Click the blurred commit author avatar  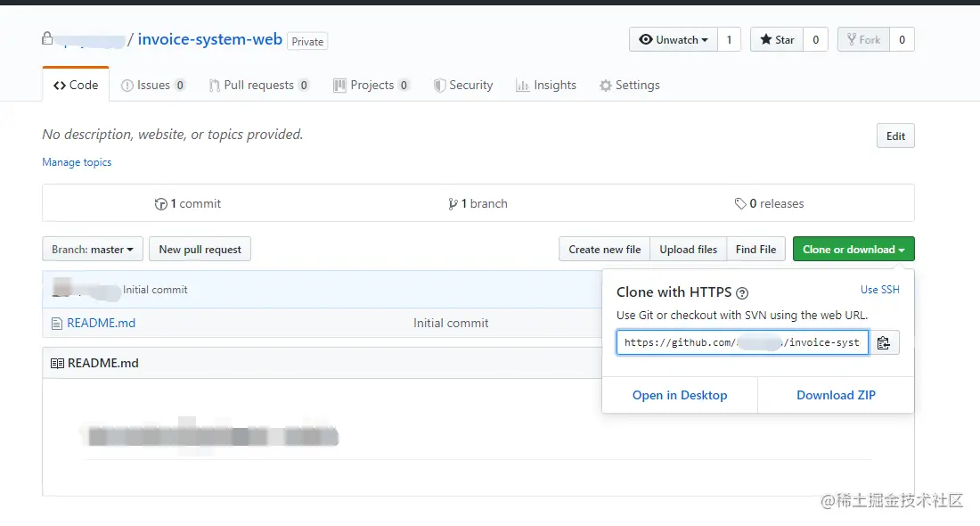[62, 289]
